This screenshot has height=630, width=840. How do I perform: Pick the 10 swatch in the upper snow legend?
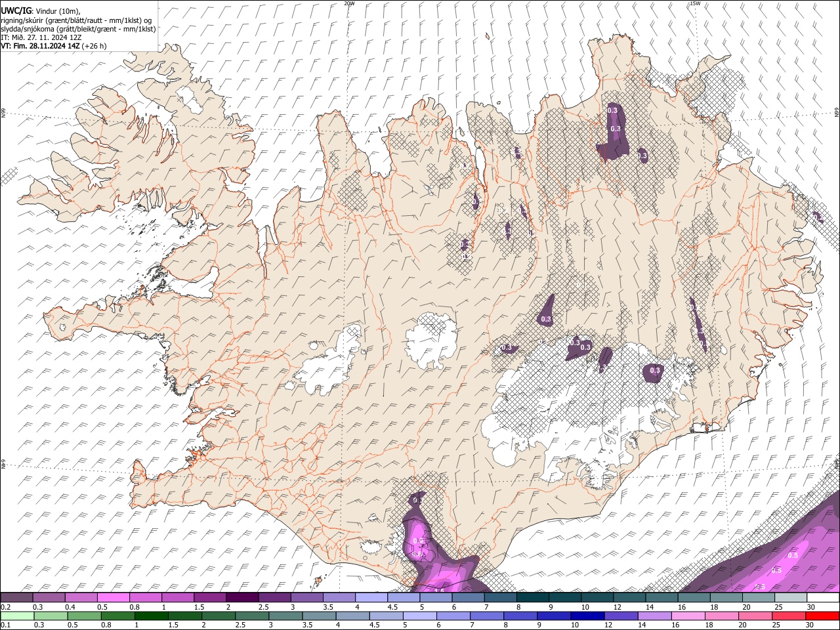click(597, 597)
